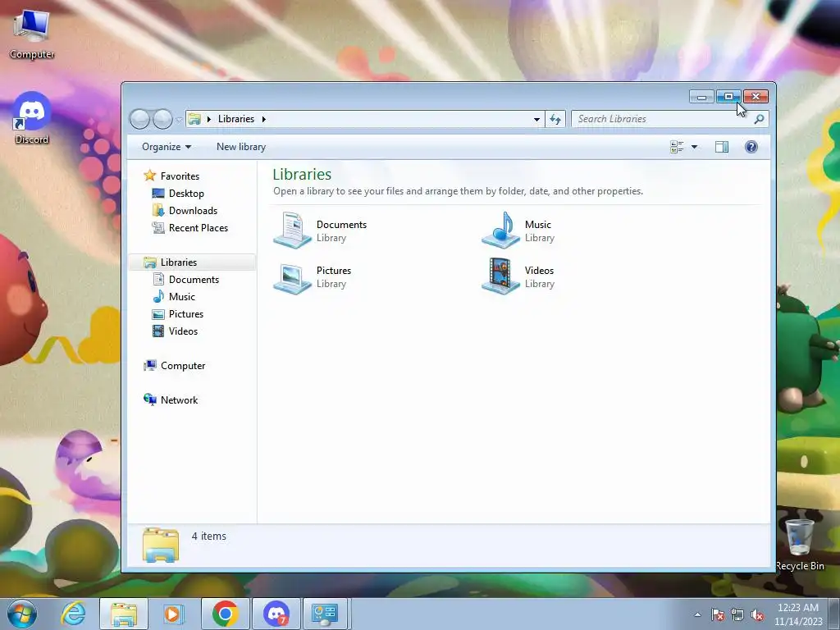Open the Pictures library icon in main pane
Viewport: 840px width, 630px height.
(x=292, y=277)
